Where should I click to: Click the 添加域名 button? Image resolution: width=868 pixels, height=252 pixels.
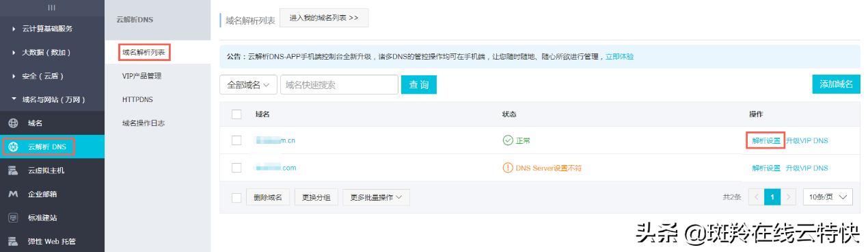(837, 84)
